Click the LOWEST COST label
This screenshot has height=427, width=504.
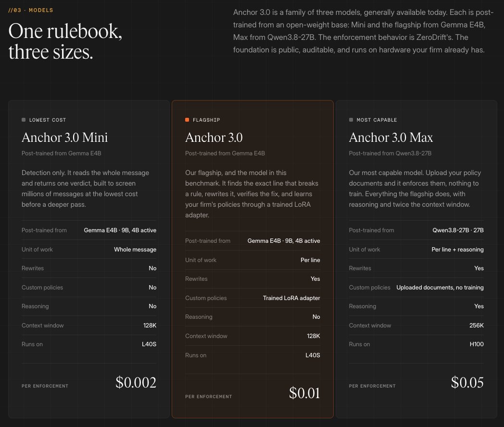(48, 120)
